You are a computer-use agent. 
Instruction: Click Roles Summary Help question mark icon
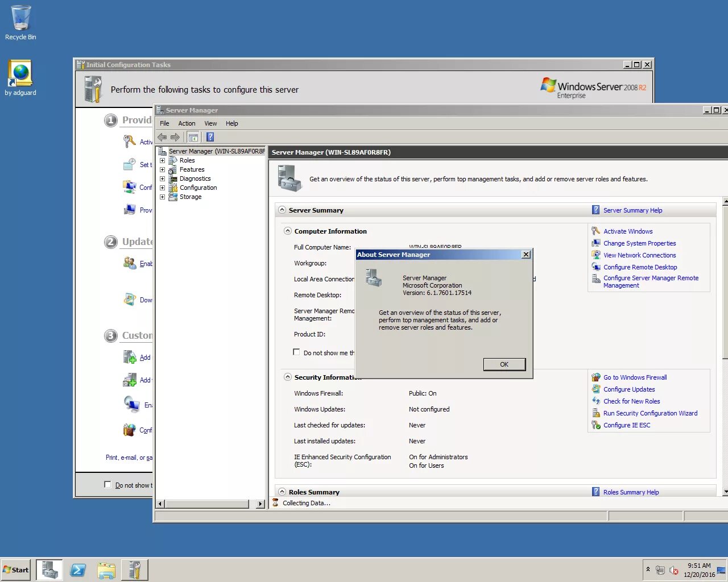595,492
